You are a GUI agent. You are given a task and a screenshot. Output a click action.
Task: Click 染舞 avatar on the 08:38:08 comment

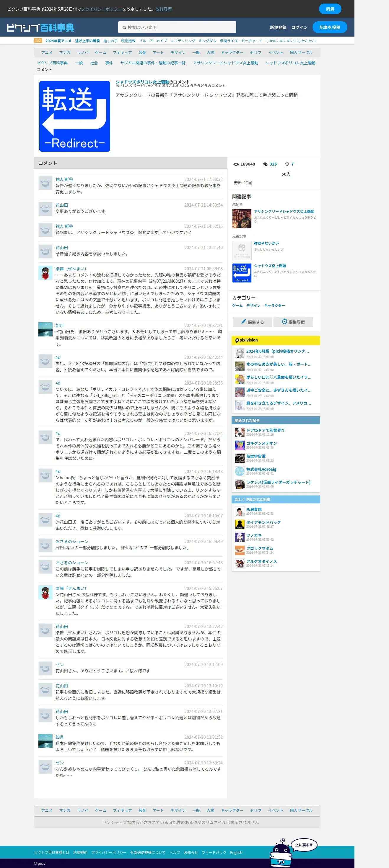[45, 273]
